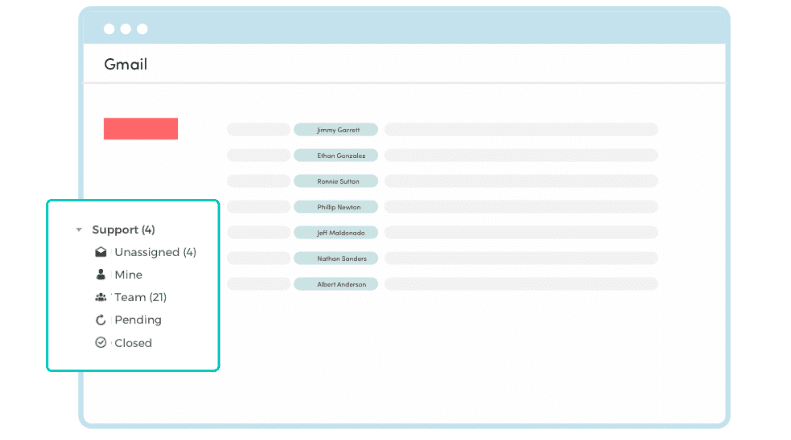
Task: Show conversations assigned to Mine
Action: tap(129, 275)
